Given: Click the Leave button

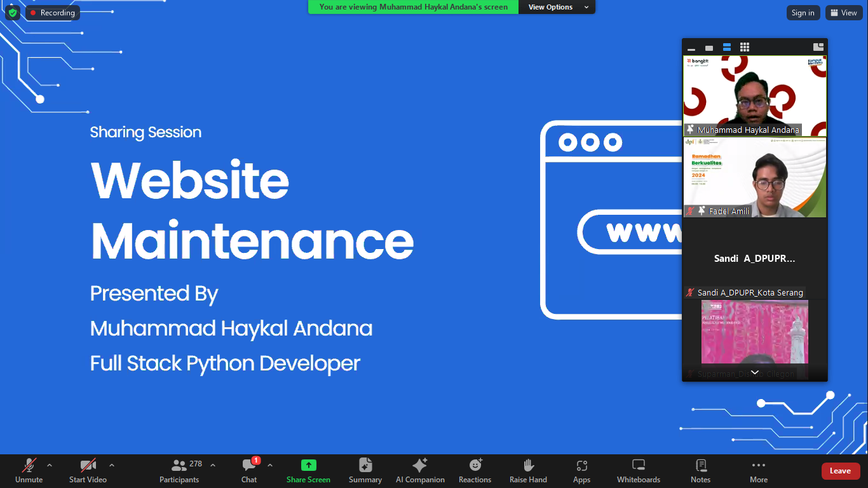Looking at the screenshot, I should pyautogui.click(x=840, y=471).
